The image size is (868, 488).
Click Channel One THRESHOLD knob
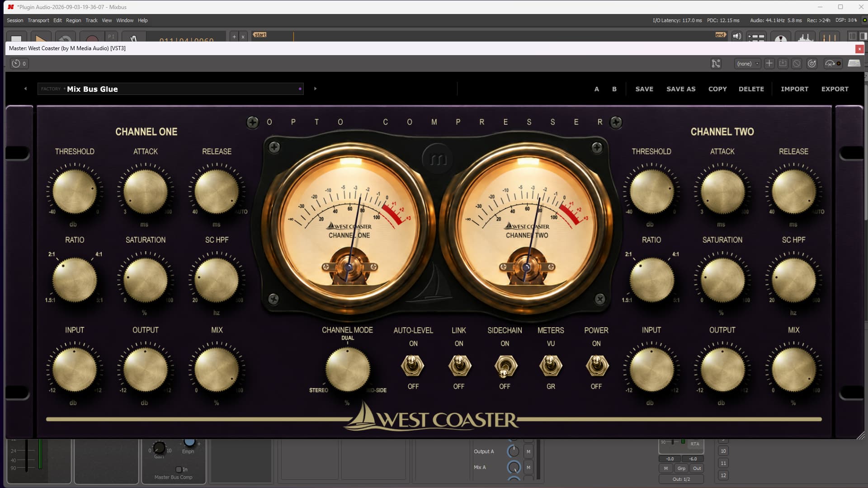(75, 191)
